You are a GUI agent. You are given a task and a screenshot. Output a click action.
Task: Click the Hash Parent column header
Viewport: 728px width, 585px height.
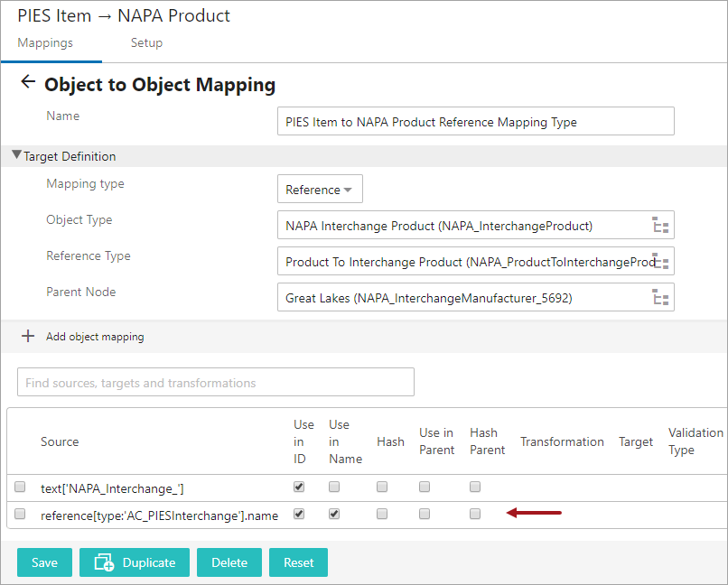487,441
